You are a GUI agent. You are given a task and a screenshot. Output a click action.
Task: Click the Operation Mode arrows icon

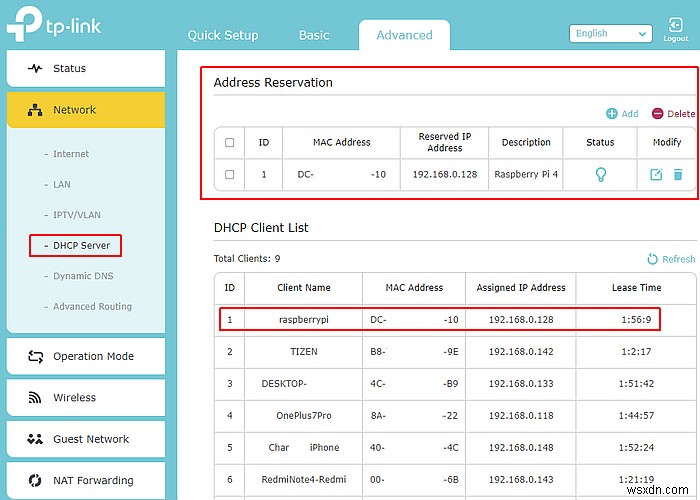tap(35, 356)
